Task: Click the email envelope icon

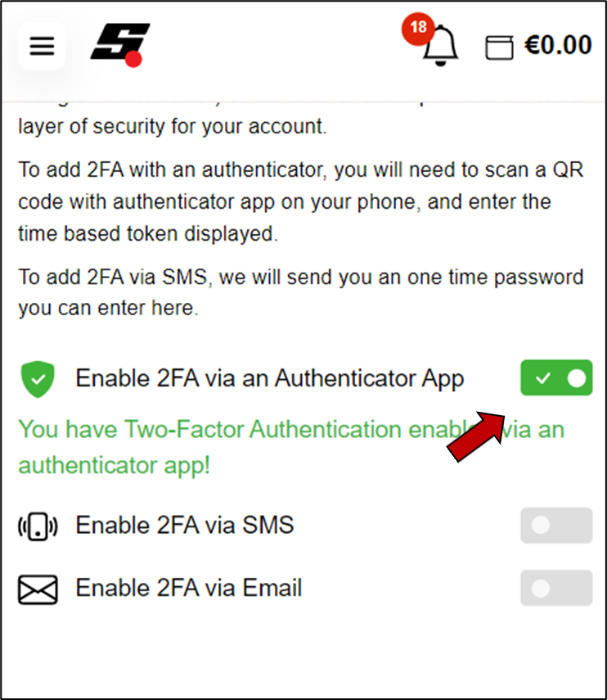Action: [38, 589]
